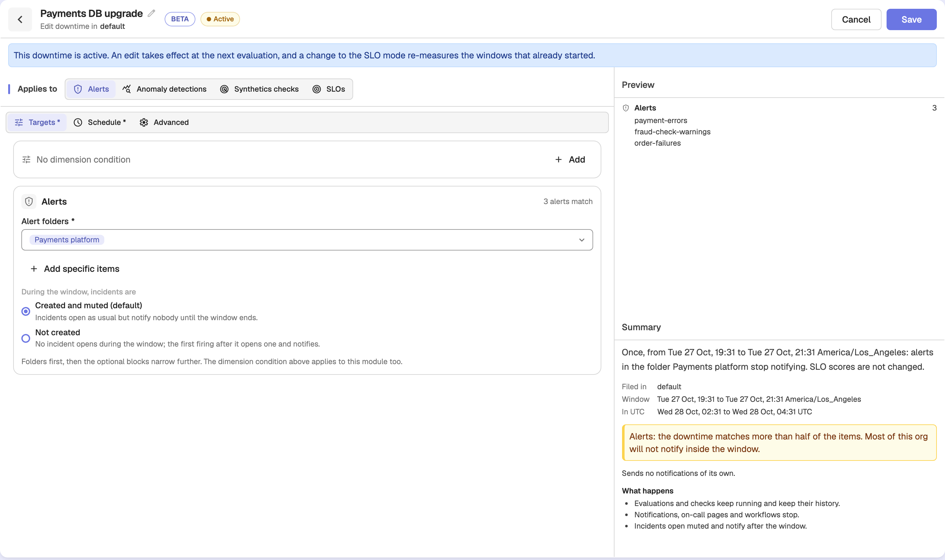
Task: Click the shield icon in the Preview Alerts row
Action: click(625, 108)
